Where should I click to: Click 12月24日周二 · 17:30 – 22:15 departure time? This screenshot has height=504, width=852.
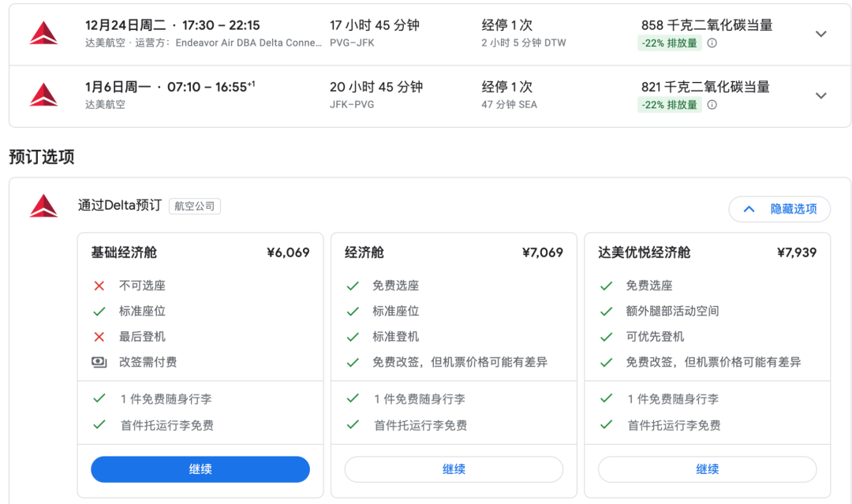point(172,25)
